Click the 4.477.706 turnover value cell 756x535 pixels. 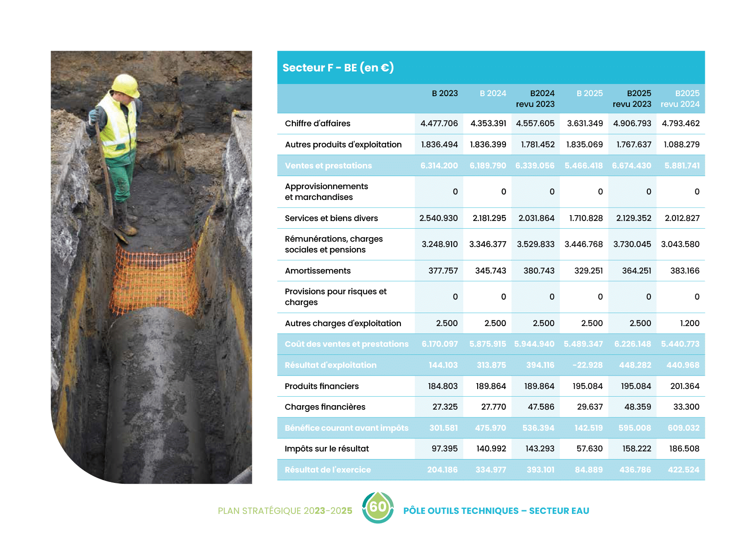pyautogui.click(x=439, y=124)
